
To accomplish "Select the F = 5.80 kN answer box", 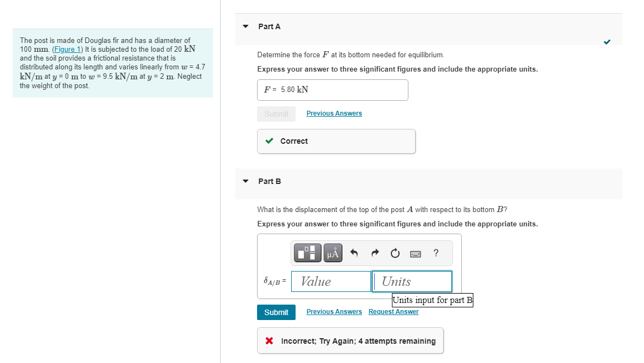I will [x=332, y=90].
